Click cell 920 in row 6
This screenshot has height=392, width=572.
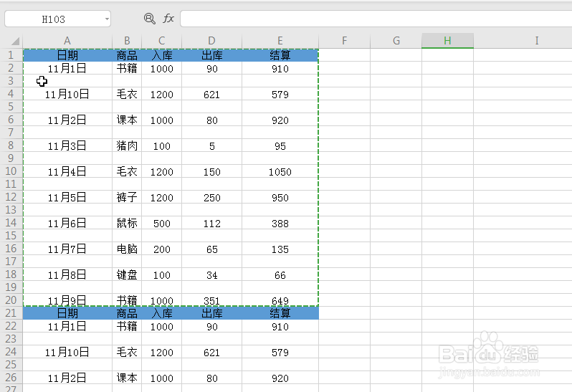pos(280,120)
